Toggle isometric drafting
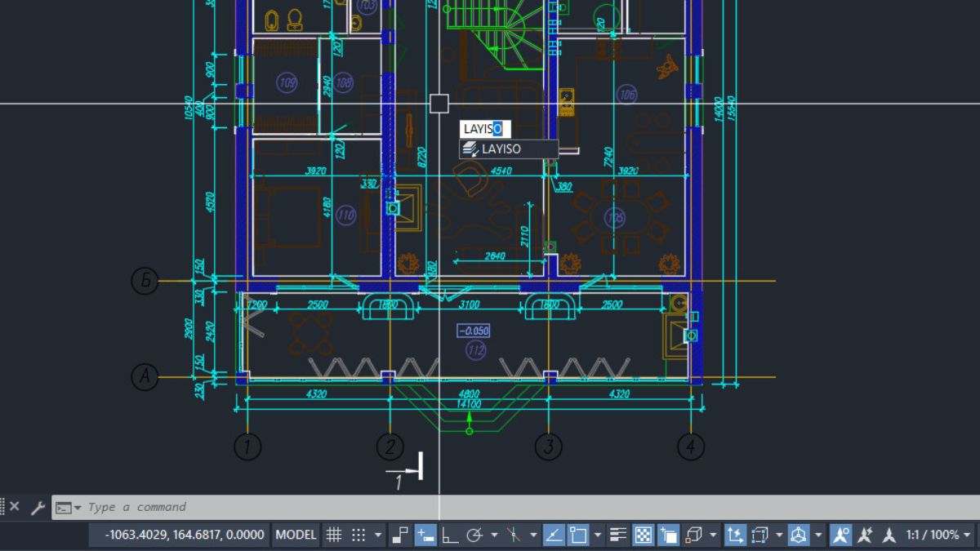The height and width of the screenshot is (551, 980). pos(514,535)
